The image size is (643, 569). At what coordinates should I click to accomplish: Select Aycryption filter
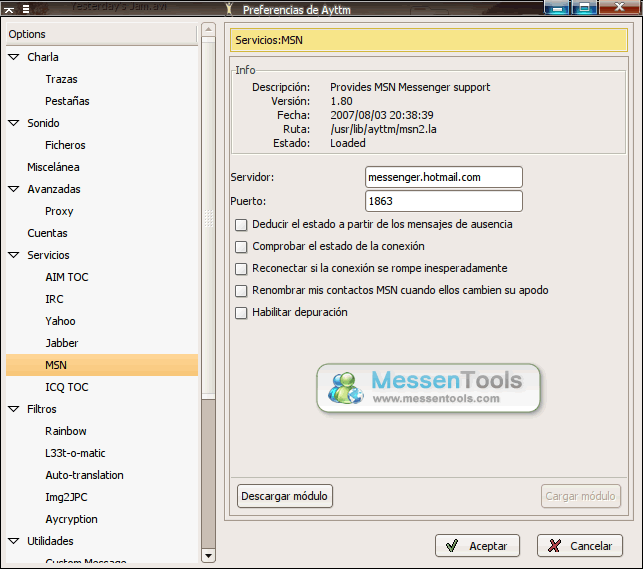[71, 519]
